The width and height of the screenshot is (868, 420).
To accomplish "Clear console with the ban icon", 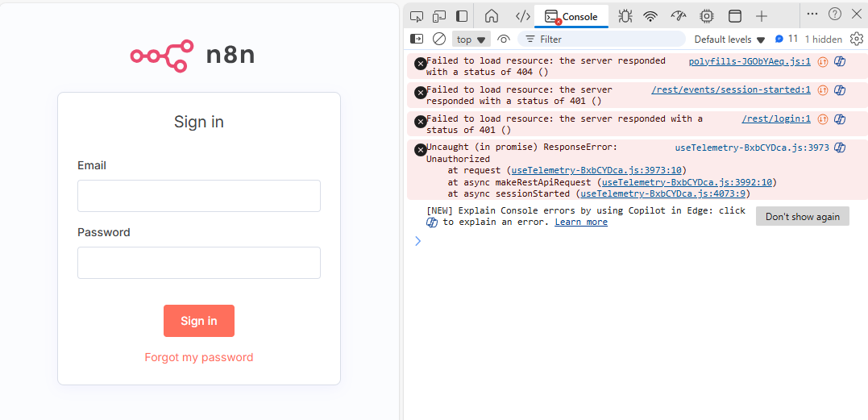I will [439, 39].
